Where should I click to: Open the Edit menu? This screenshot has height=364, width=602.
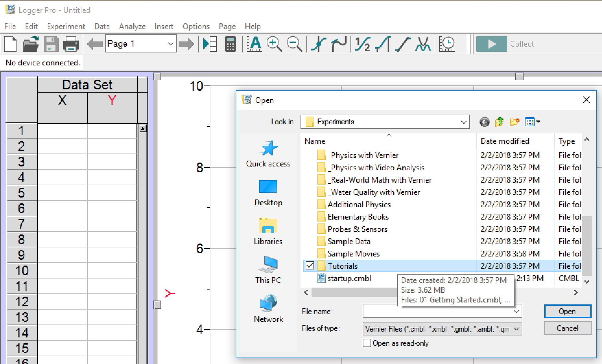tap(31, 26)
